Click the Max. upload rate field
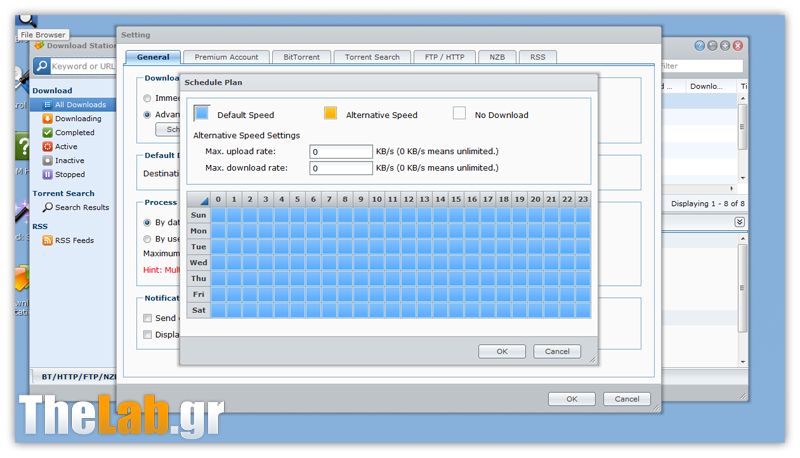Screen dimensions: 800x458 [340, 151]
